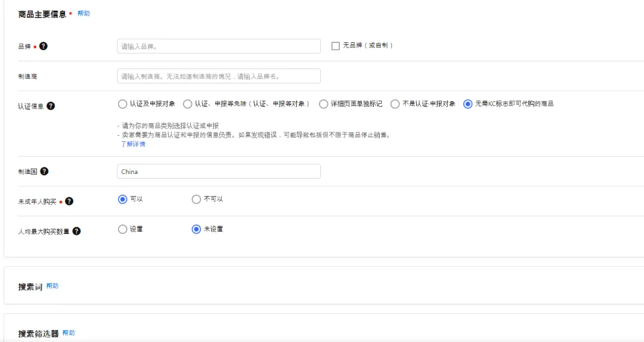The width and height of the screenshot is (644, 342).
Task: Open the help tooltip icon beside 认证信息
Action: pos(51,106)
